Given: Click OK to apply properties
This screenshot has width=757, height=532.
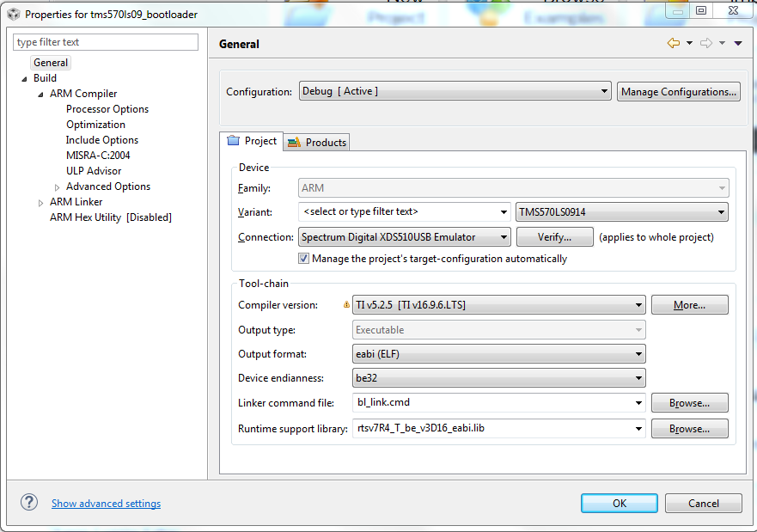Looking at the screenshot, I should [x=620, y=504].
